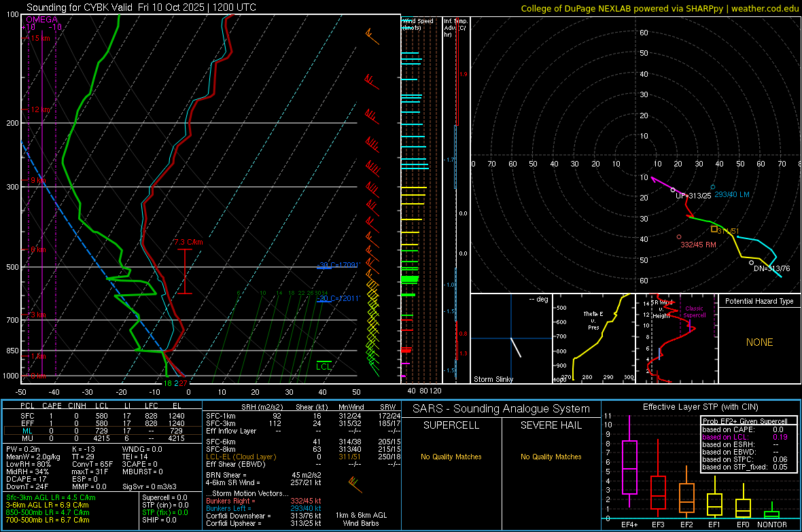The image size is (802, 532).
Task: Click the 'Supercell = 0.0' parameter
Action: [164, 497]
